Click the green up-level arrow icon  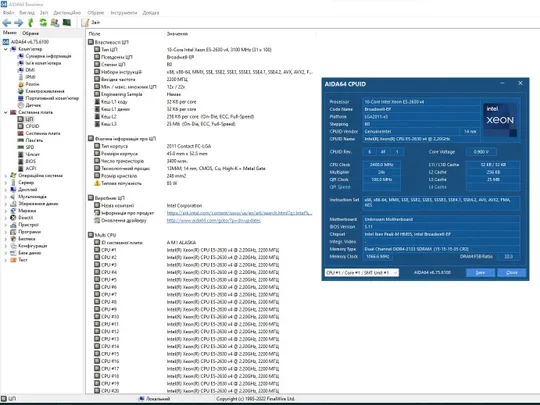click(x=31, y=23)
